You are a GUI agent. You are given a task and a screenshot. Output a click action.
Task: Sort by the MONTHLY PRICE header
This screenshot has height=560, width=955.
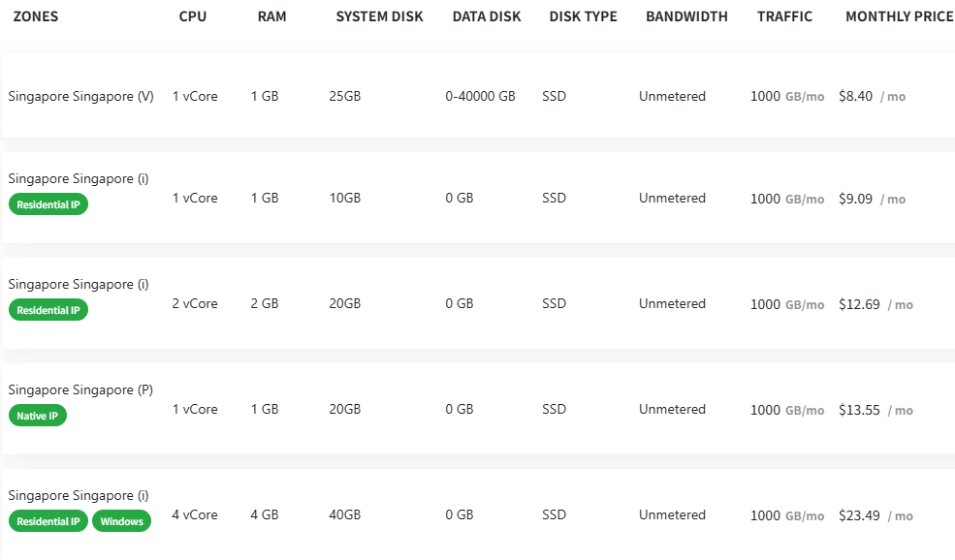click(x=899, y=16)
